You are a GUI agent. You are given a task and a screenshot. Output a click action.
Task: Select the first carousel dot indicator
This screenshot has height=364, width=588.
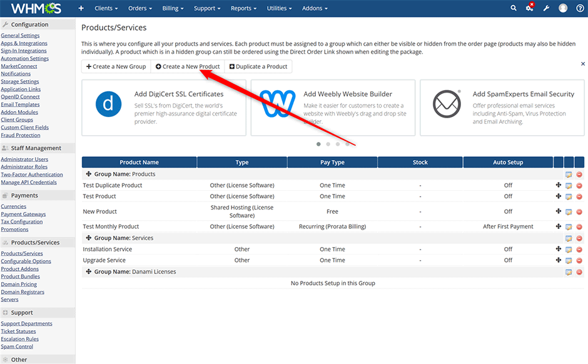tap(318, 144)
